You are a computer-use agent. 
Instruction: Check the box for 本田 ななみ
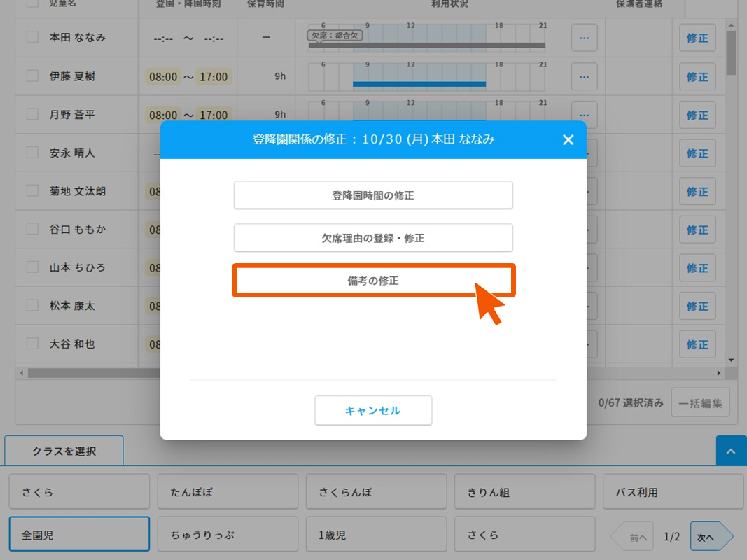tap(32, 37)
